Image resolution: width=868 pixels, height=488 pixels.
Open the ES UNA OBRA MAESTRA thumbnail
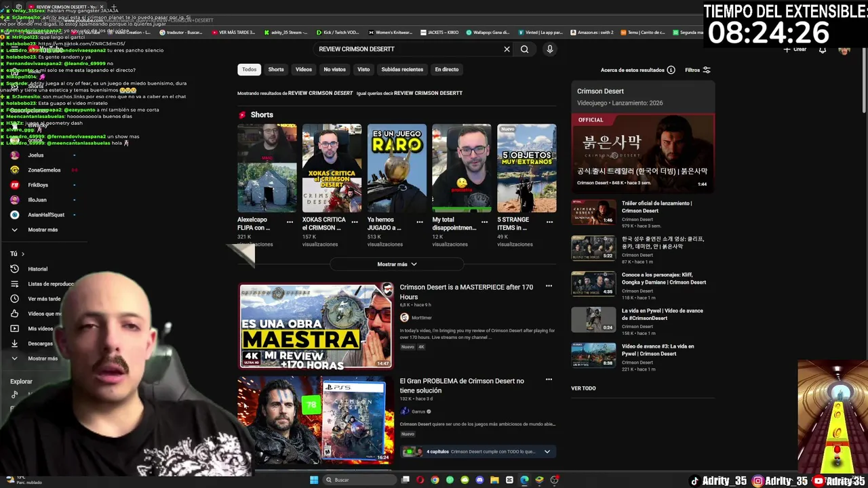(x=315, y=326)
